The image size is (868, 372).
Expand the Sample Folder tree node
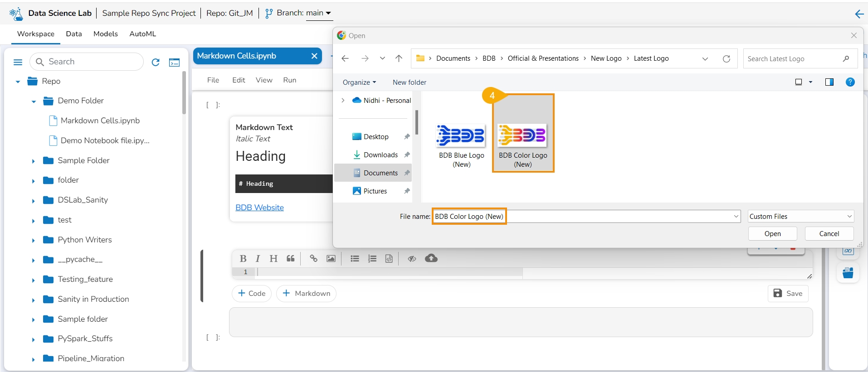(x=33, y=161)
